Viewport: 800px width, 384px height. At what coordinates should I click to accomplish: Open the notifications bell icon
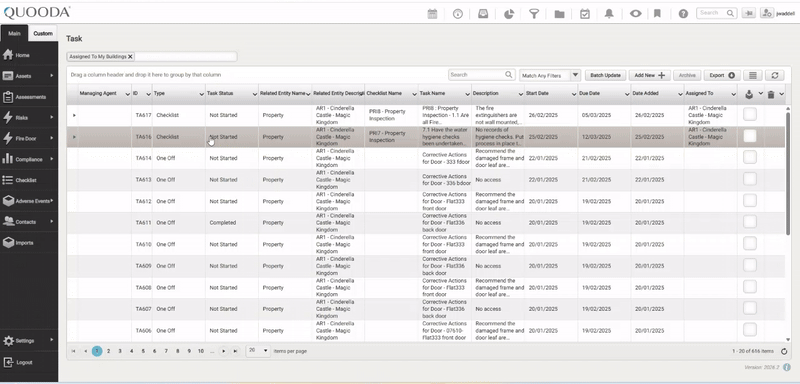tap(609, 14)
